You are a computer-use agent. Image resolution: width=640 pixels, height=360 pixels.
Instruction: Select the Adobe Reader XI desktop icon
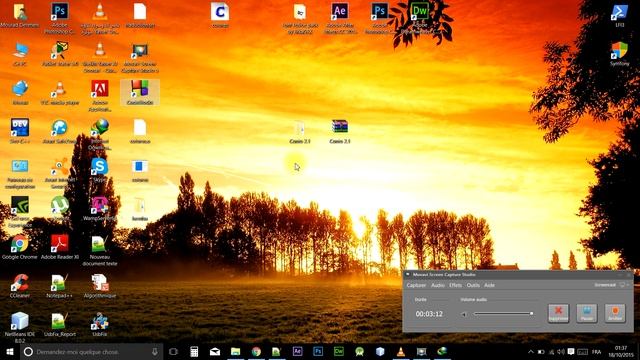point(60,247)
